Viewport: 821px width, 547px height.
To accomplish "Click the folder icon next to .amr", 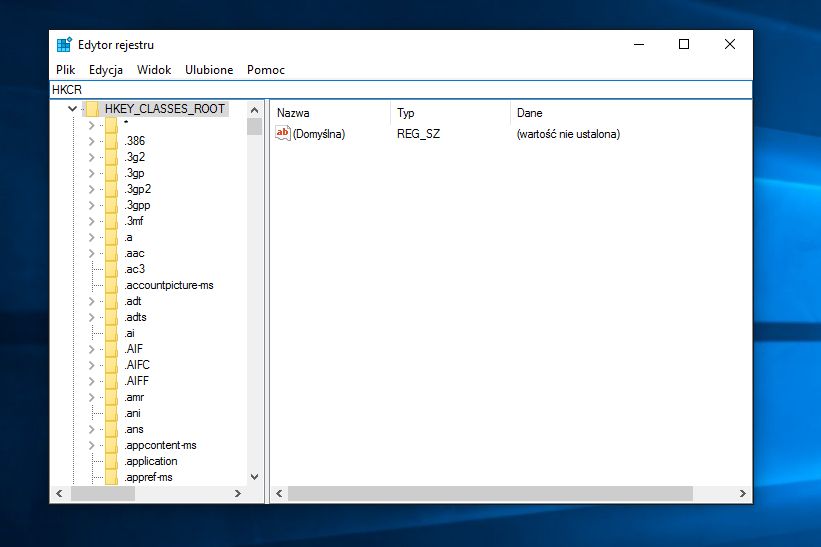I will pyautogui.click(x=111, y=397).
